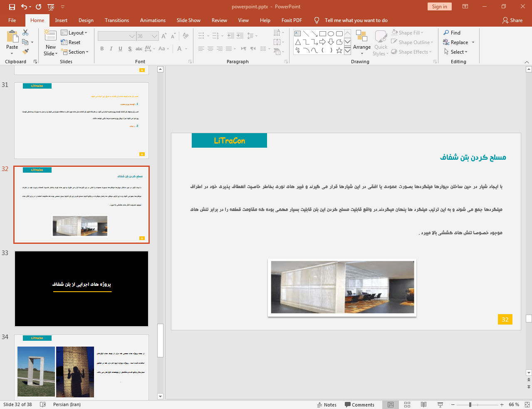
Task: Click the Paste clipboard icon
Action: pyautogui.click(x=12, y=36)
